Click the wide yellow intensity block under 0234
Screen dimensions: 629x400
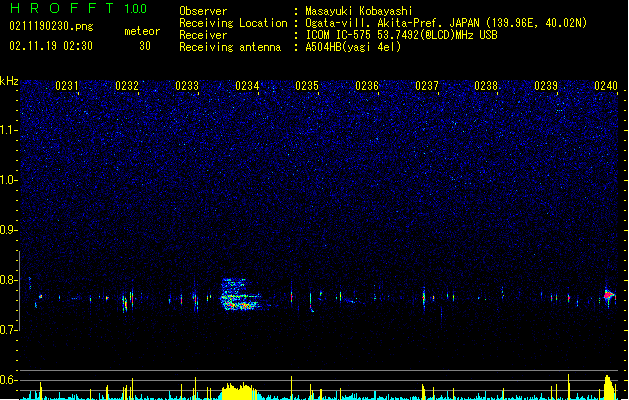240,392
